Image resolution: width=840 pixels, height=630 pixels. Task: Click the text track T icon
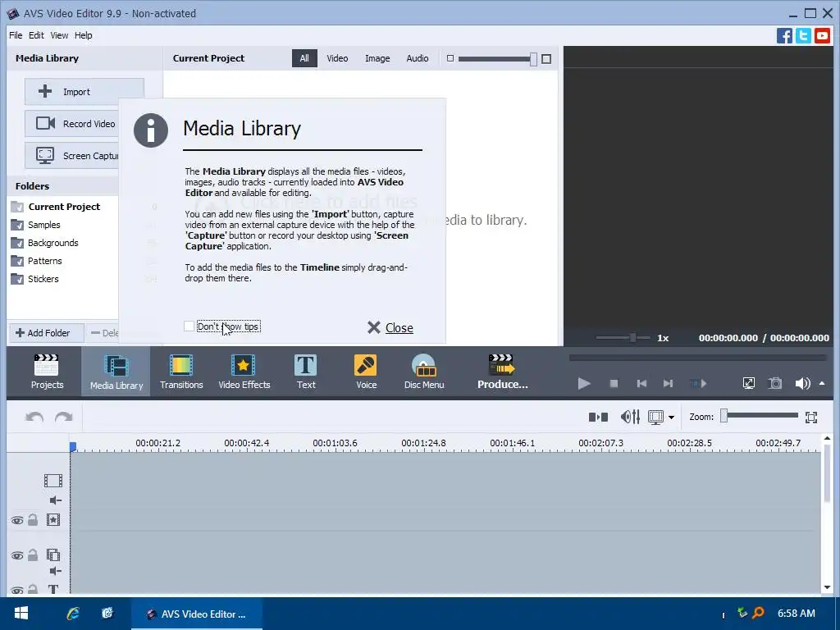click(53, 590)
